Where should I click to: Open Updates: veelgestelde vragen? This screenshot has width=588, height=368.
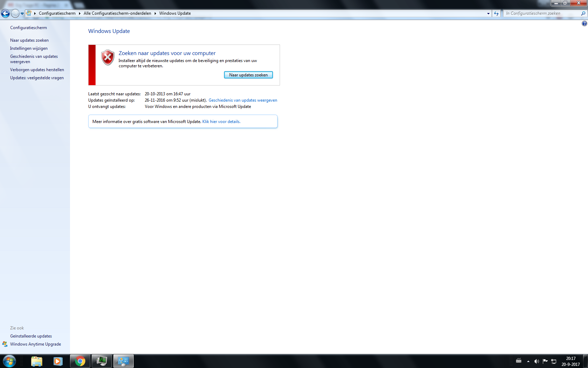[37, 78]
